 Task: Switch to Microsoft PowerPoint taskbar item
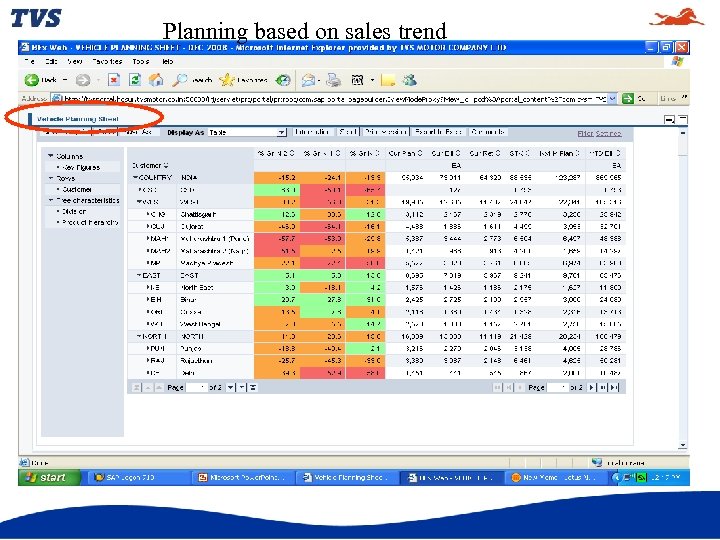click(x=243, y=478)
